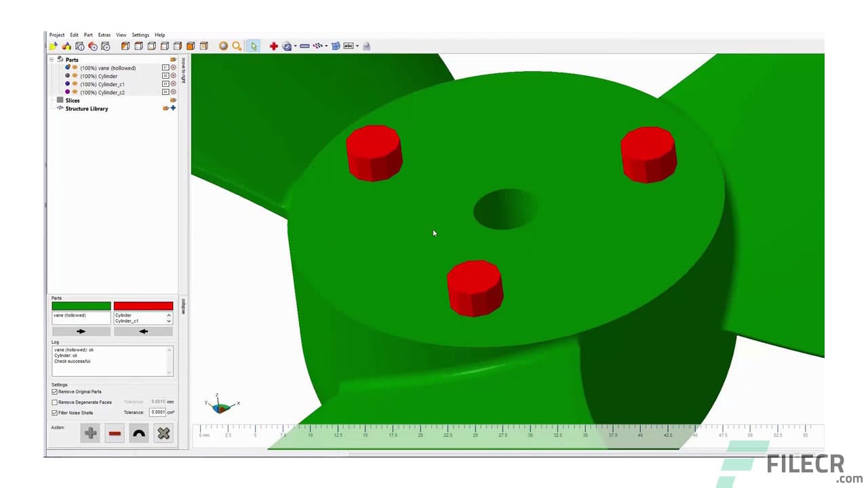The height and width of the screenshot is (488, 868).
Task: Open dropdown next to the abc label tool
Action: (357, 46)
